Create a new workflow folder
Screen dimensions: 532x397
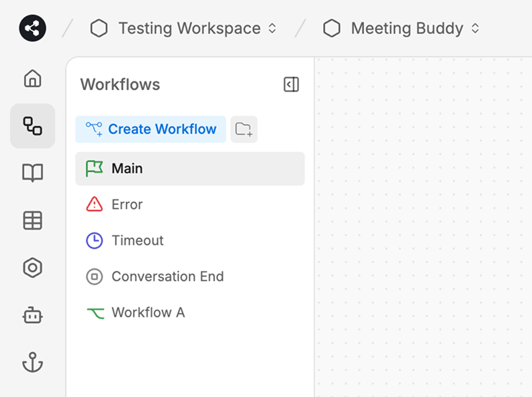244,129
